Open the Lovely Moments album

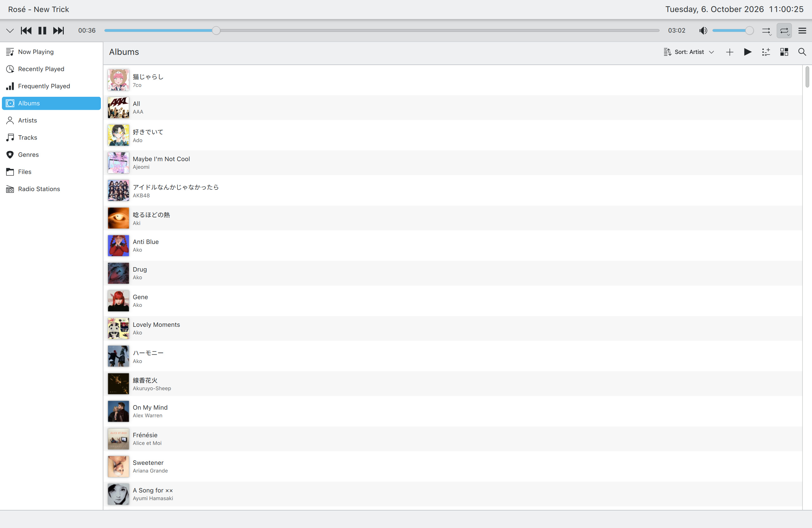point(453,328)
